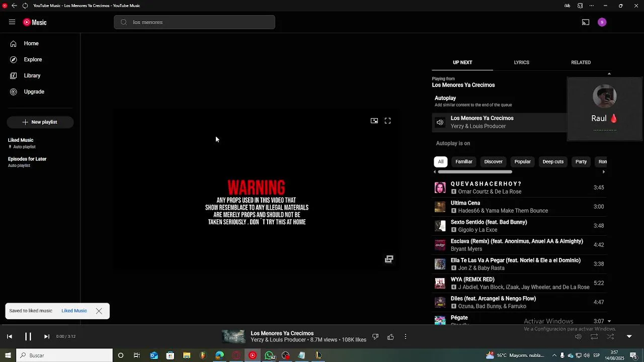The image size is (644, 362).
Task: Click the horizontal scrollbar under the chips
Action: tap(475, 172)
